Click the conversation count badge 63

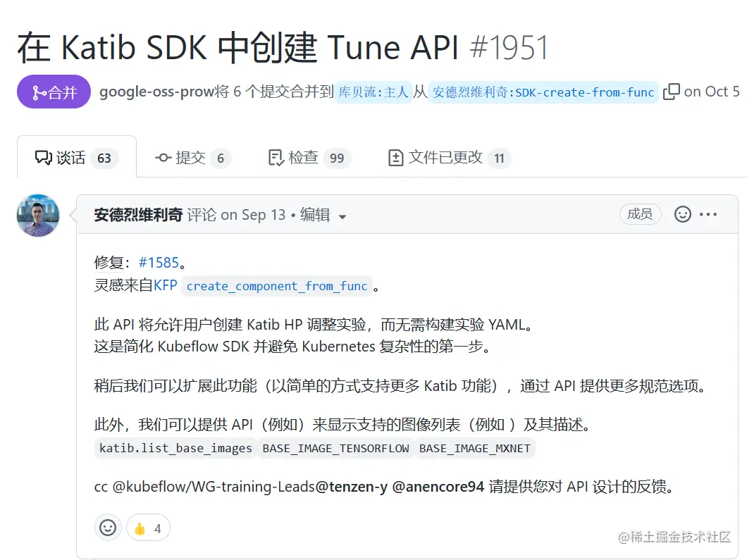(104, 158)
